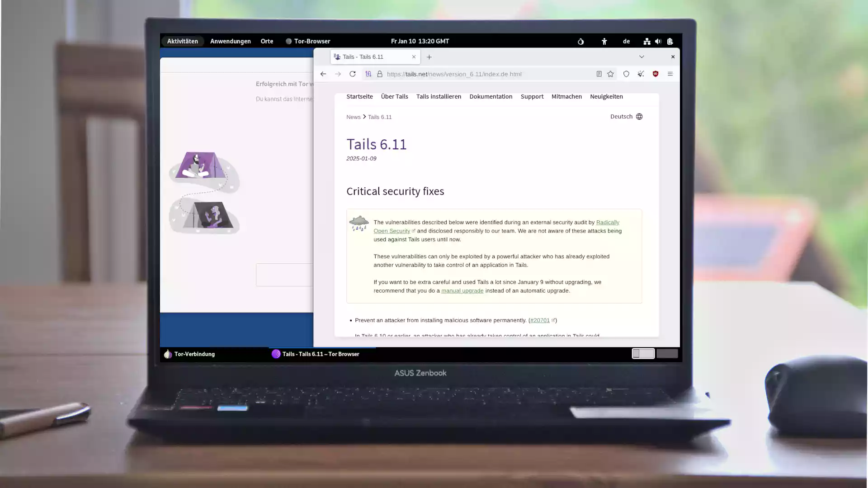This screenshot has height=488, width=868.
Task: Bookmark this page with the star icon
Action: click(x=611, y=74)
